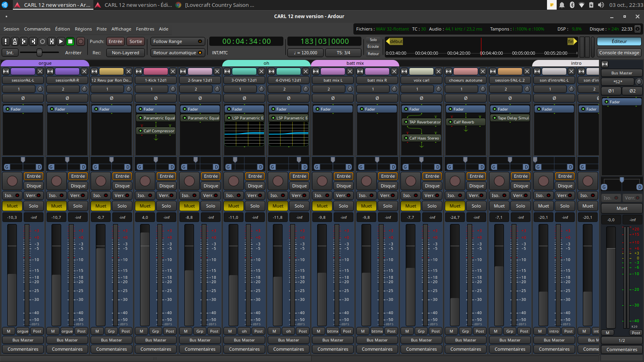The image size is (644, 362).
Task: Enable Punch Entrée toggle
Action: coord(116,41)
